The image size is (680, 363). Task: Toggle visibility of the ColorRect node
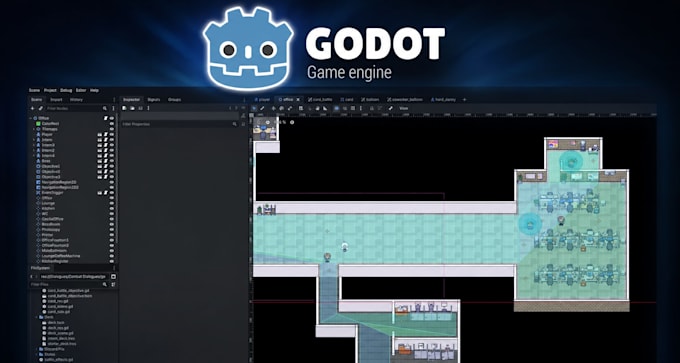112,124
